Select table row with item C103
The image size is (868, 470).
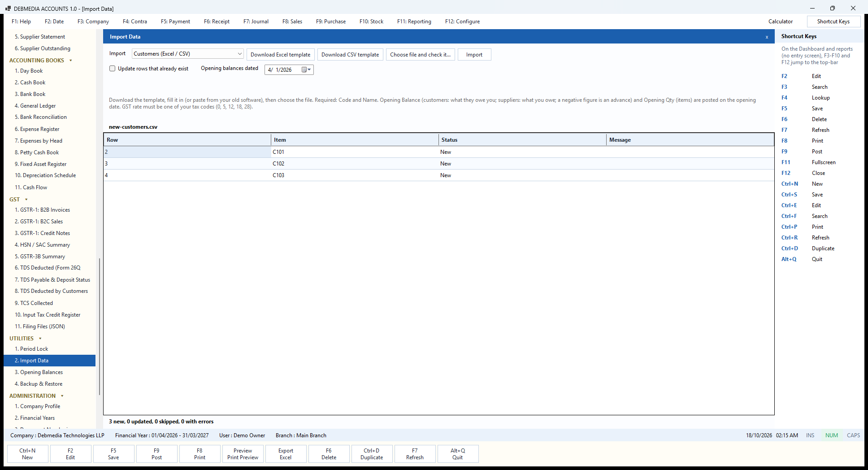pos(438,175)
